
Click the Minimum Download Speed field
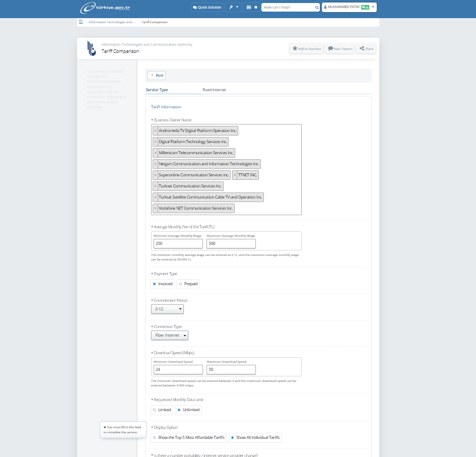[178, 369]
